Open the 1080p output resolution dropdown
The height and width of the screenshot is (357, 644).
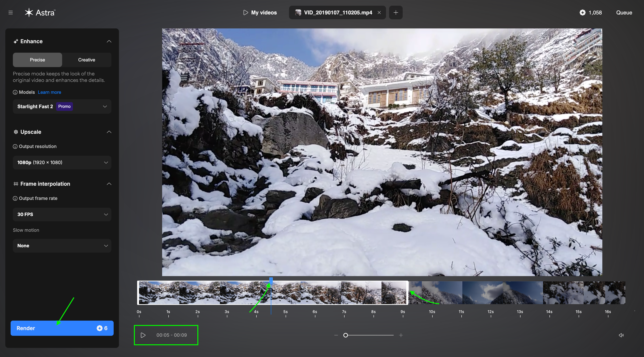click(62, 162)
